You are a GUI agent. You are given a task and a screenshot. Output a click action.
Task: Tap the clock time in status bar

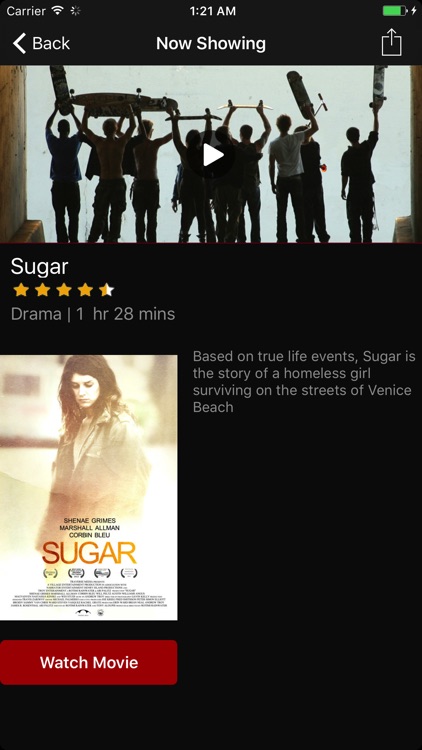click(212, 11)
